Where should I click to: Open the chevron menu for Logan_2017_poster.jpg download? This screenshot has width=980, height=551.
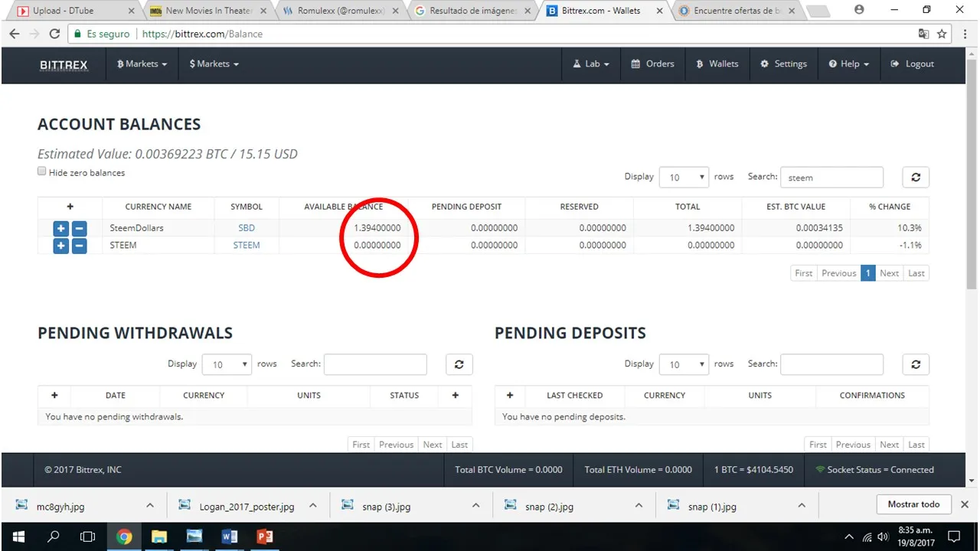coord(312,506)
